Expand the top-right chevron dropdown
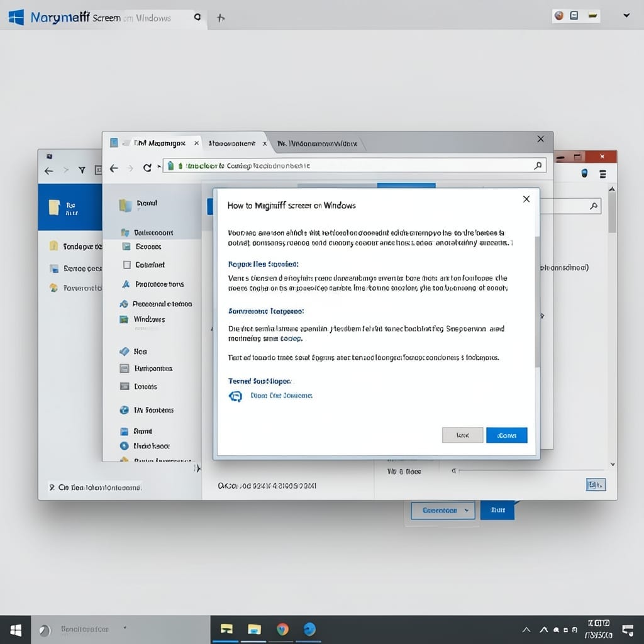 [x=626, y=16]
